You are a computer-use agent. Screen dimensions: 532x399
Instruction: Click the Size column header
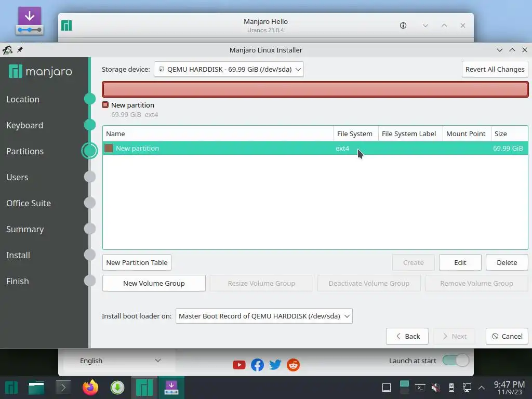point(509,134)
